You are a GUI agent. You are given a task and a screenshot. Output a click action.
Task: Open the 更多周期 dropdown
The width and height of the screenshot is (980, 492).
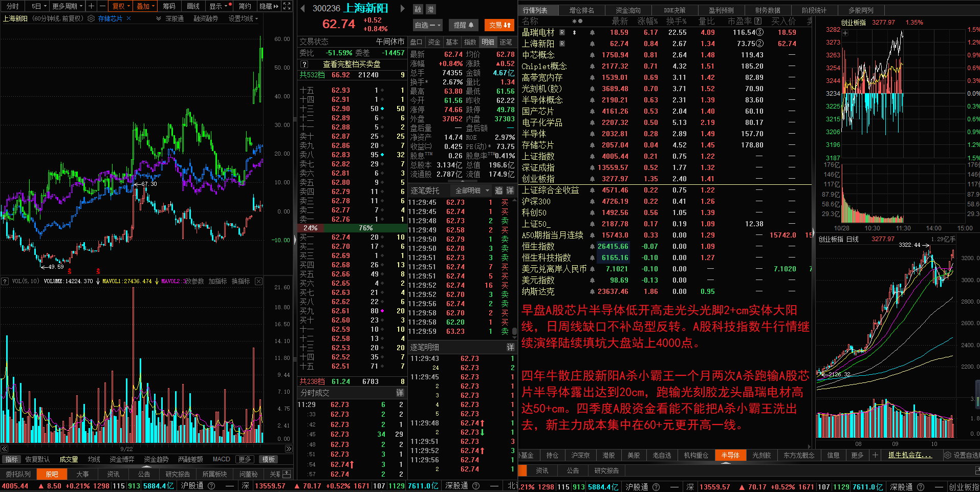[x=67, y=6]
